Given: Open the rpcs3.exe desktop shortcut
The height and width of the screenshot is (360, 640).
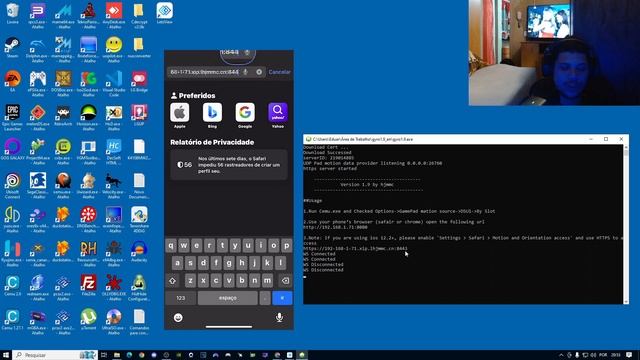Looking at the screenshot, I should coord(38,15).
